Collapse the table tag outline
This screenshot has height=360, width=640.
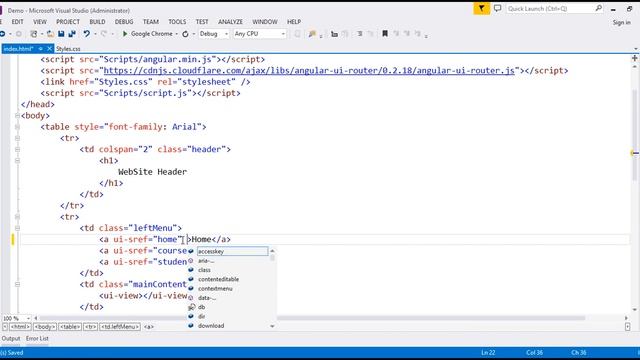coord(17,127)
